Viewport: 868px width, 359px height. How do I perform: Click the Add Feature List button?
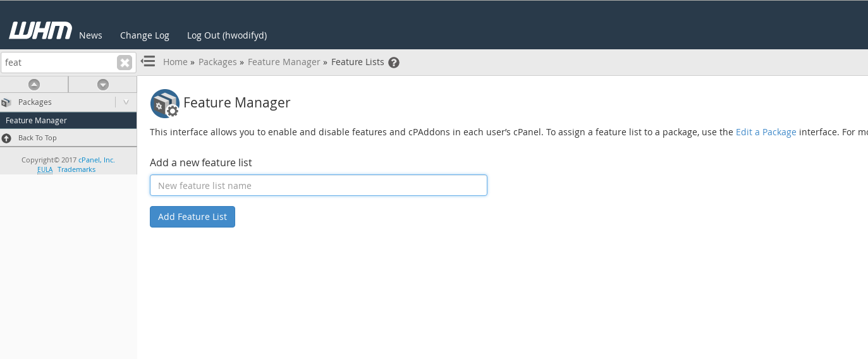point(192,217)
